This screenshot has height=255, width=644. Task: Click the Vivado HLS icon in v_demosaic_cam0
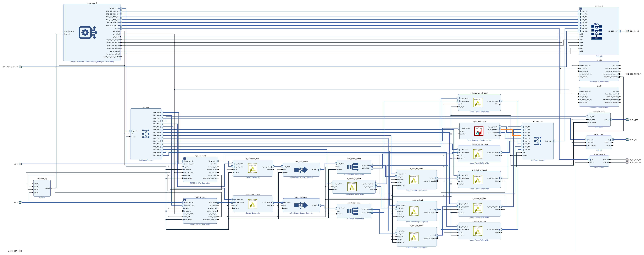(x=252, y=168)
